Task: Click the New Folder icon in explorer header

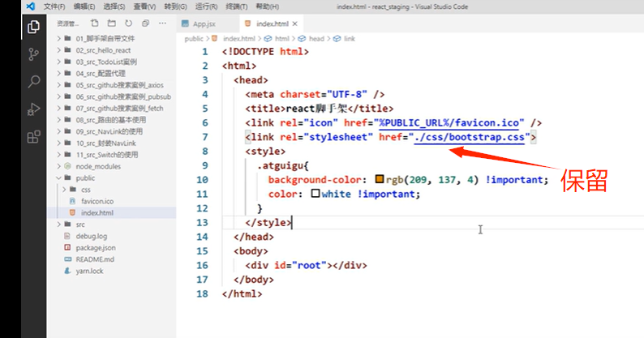Action: [111, 24]
